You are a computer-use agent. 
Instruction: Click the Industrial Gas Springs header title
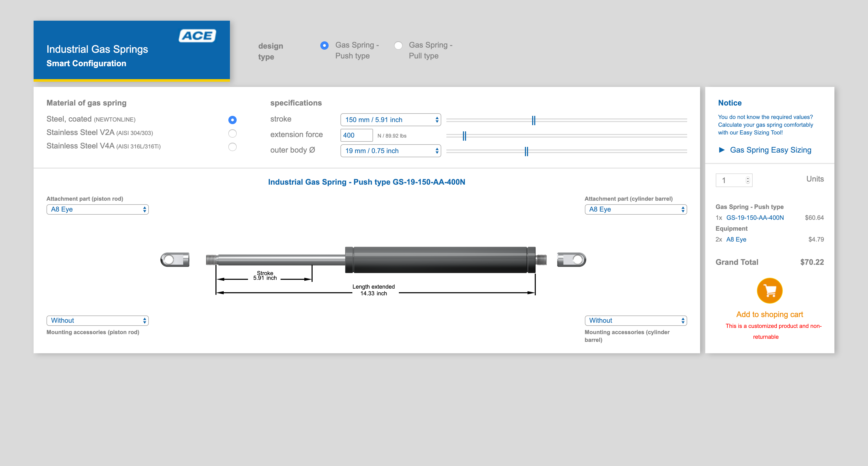pos(97,49)
